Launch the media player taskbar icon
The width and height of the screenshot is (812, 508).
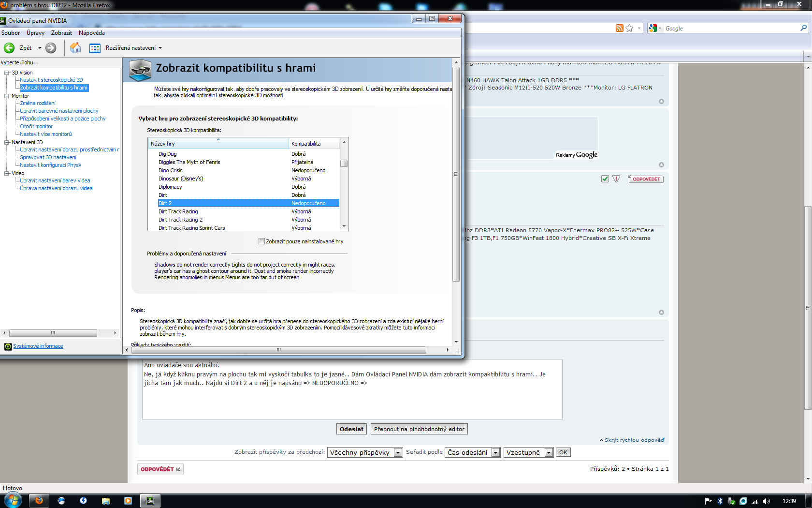tap(128, 501)
